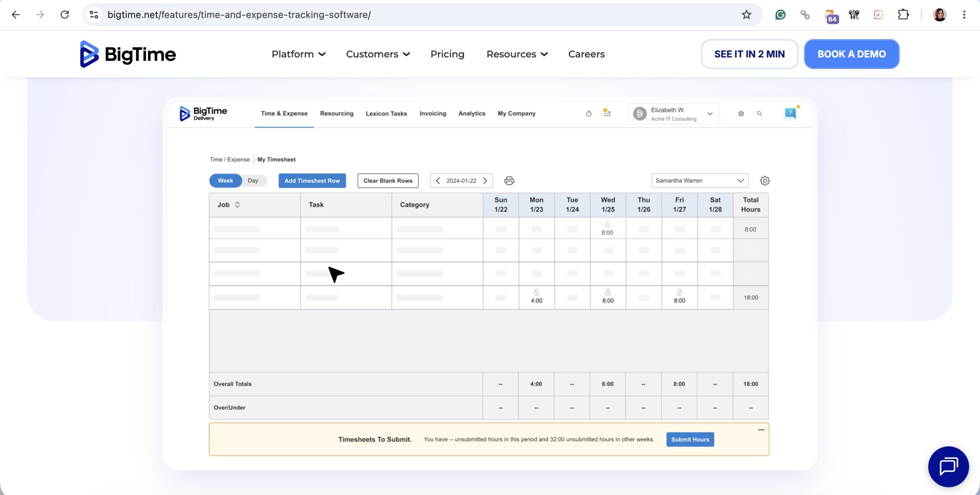Screen dimensions: 980x495
Task: Open the browser profile avatar
Action: [939, 15]
